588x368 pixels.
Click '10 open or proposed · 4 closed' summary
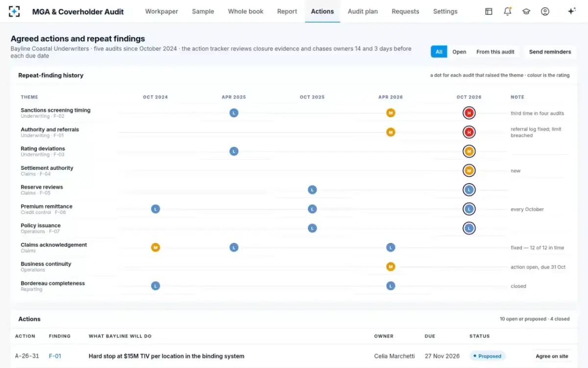coord(535,319)
